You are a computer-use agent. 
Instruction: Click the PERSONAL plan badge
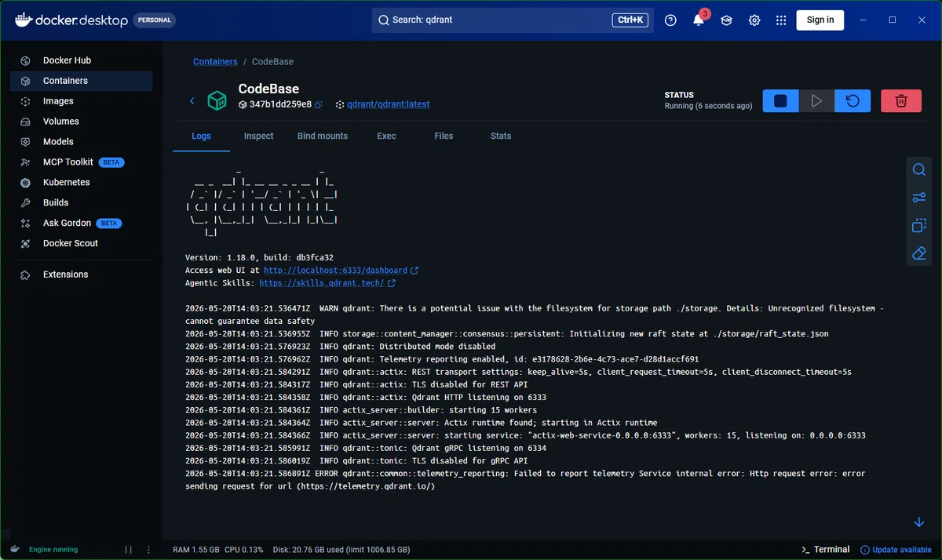[155, 20]
